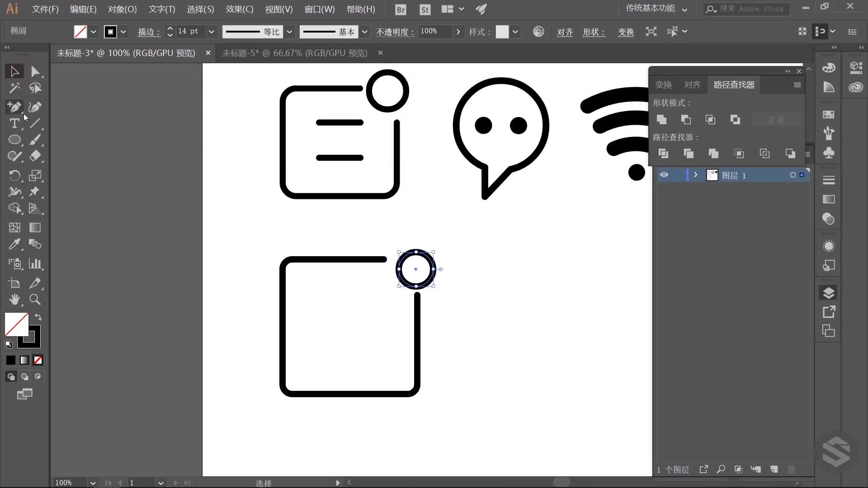Apply Unite shape mode in Pathfinder
This screenshot has height=488, width=868.
click(661, 120)
